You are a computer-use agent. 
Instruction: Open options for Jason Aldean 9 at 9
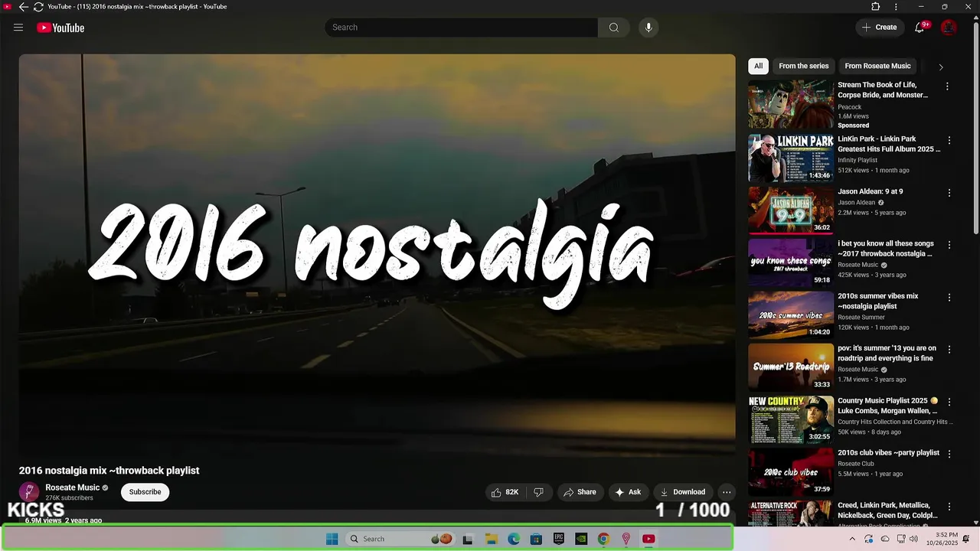(949, 193)
